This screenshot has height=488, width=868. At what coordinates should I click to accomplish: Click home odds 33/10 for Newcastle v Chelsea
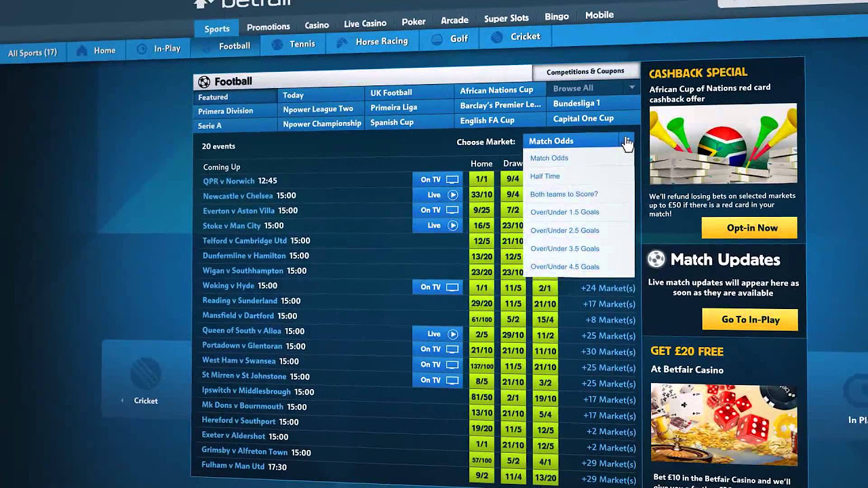(x=481, y=195)
